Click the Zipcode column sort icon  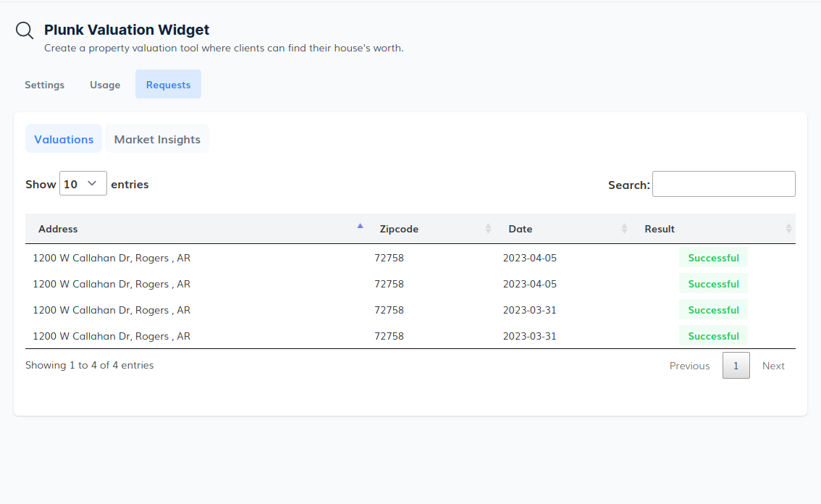(x=488, y=229)
